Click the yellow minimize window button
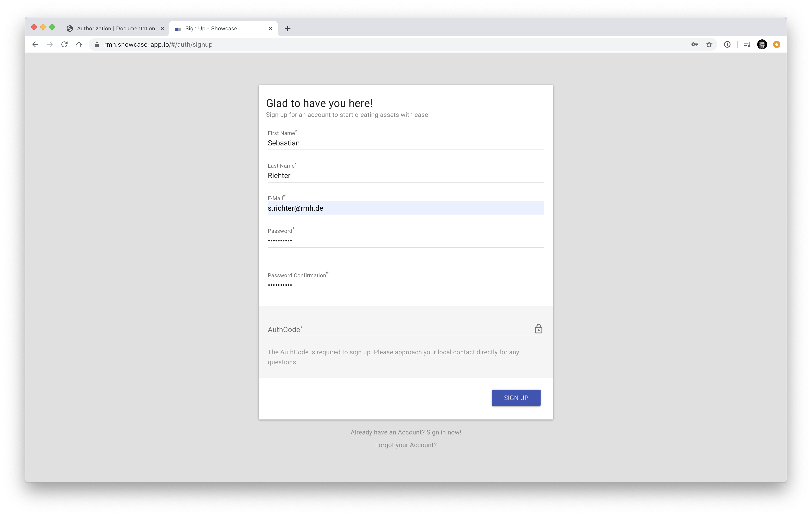The width and height of the screenshot is (812, 516). point(43,27)
